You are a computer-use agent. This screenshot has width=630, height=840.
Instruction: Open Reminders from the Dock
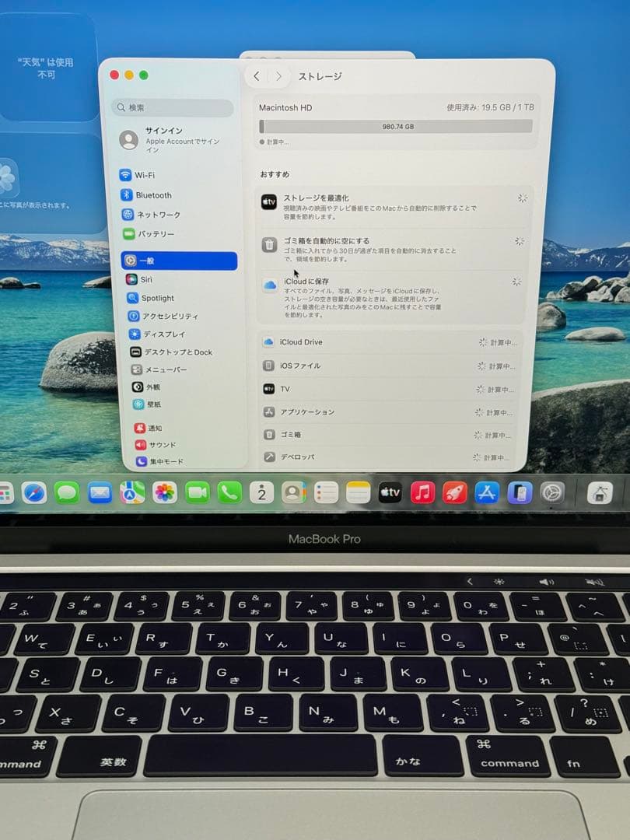(x=326, y=493)
